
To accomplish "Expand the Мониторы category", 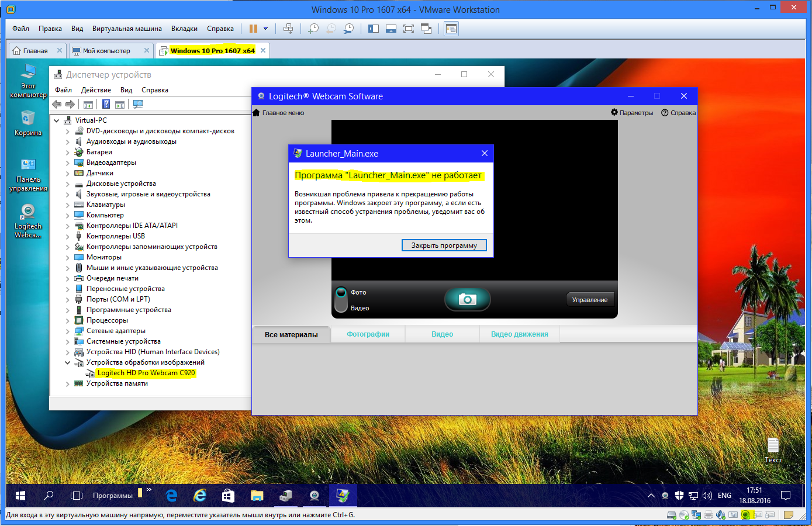I will [x=68, y=258].
